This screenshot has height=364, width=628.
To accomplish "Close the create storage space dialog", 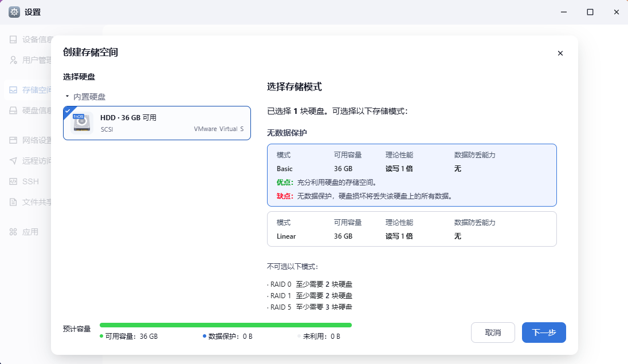I will coord(560,53).
